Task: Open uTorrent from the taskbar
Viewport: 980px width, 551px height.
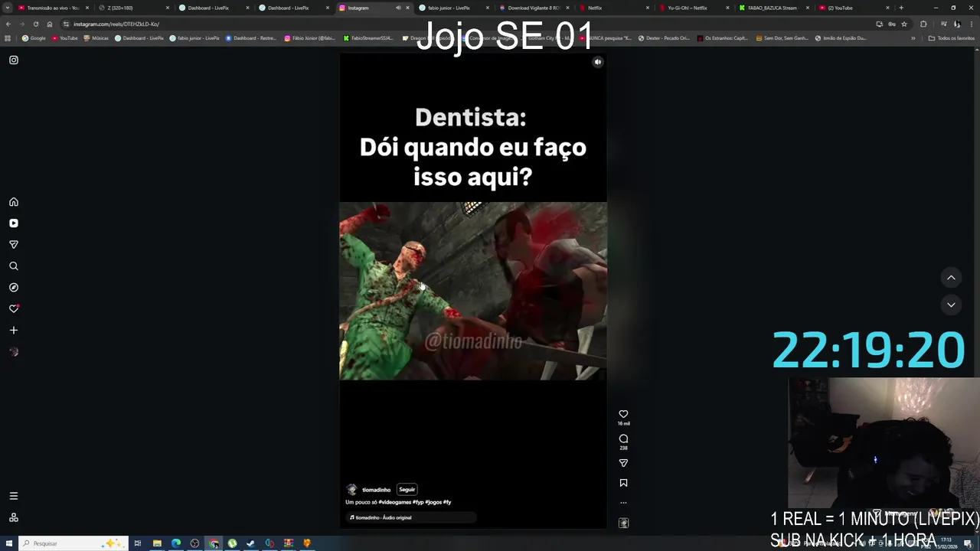Action: pos(232,543)
